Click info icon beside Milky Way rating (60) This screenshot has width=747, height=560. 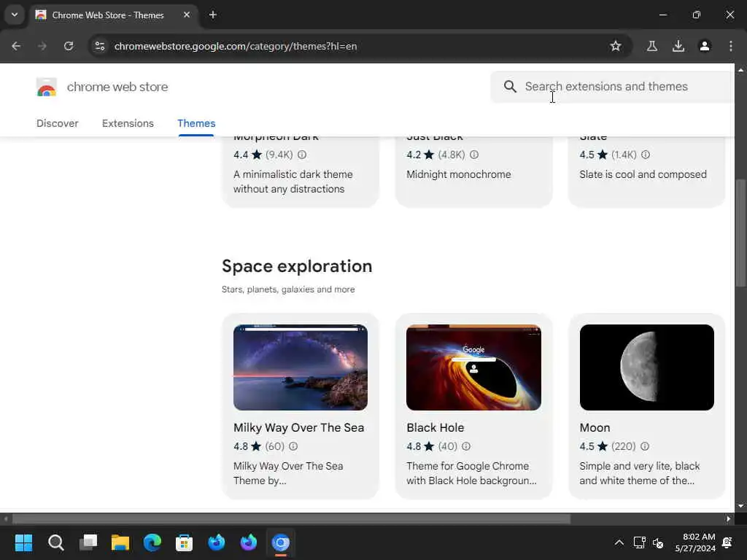tap(293, 446)
